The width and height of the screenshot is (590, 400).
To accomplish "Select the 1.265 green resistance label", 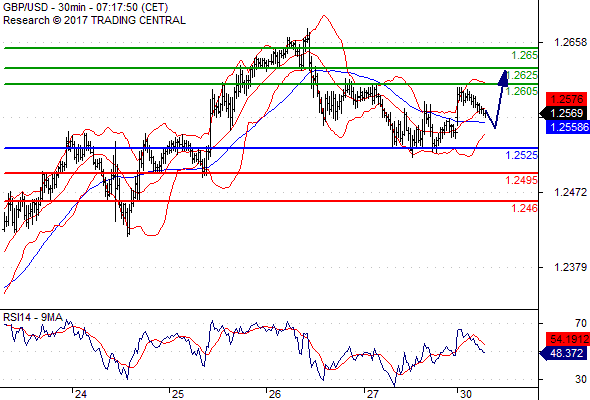I will (x=524, y=56).
